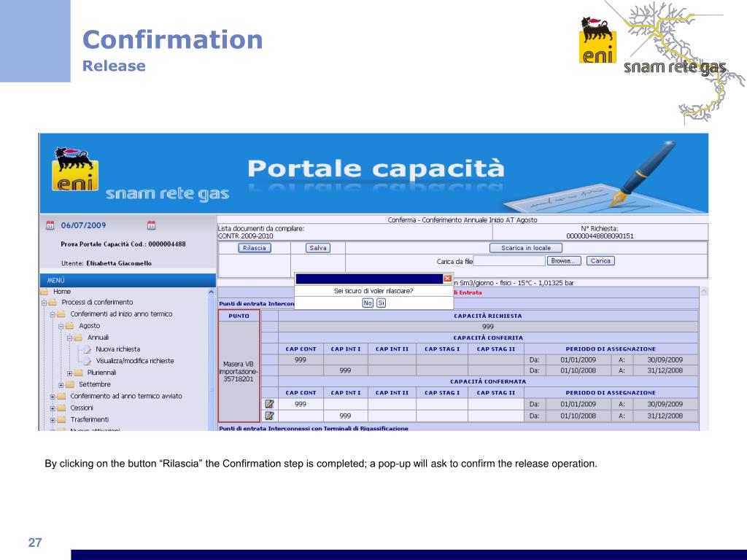Expand the Pluriennali tree node
Screen dimensions: 747x560
pyautogui.click(x=69, y=373)
